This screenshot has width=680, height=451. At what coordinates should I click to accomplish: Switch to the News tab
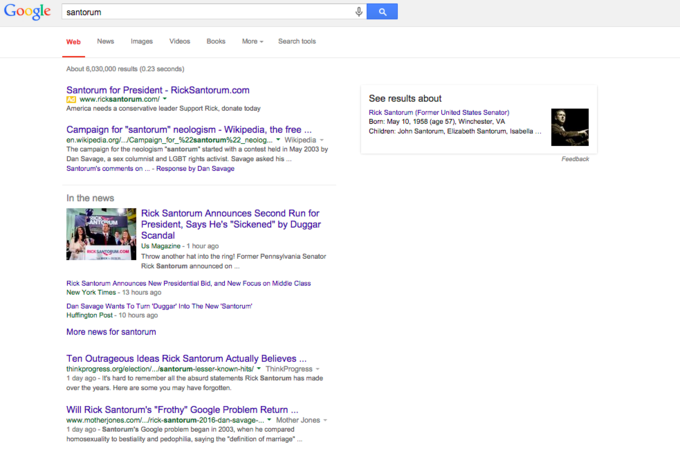click(x=105, y=41)
